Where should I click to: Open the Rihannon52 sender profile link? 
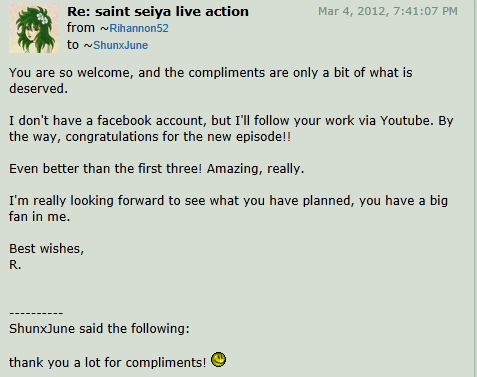pos(139,28)
